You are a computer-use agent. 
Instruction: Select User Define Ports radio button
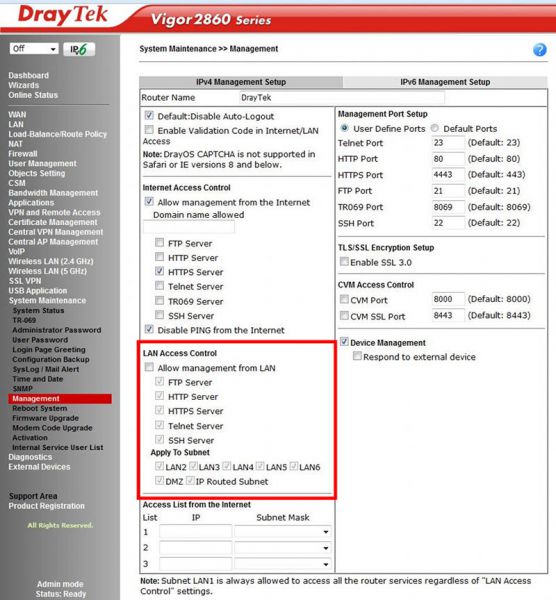[344, 128]
